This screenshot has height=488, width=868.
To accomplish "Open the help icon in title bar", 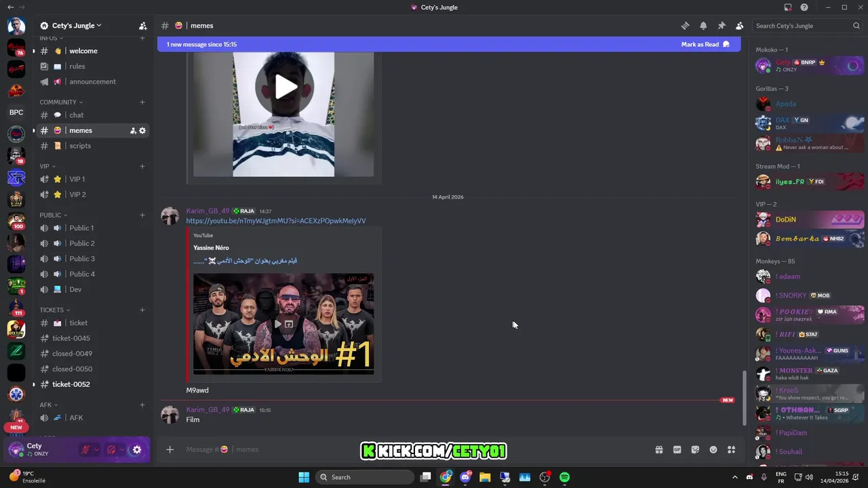I will click(x=804, y=7).
